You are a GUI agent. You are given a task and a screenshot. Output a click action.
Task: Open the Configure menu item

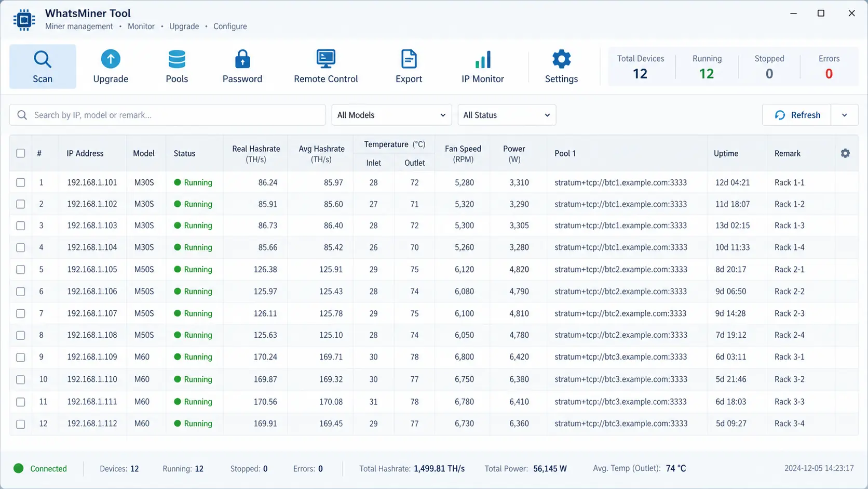(x=230, y=27)
